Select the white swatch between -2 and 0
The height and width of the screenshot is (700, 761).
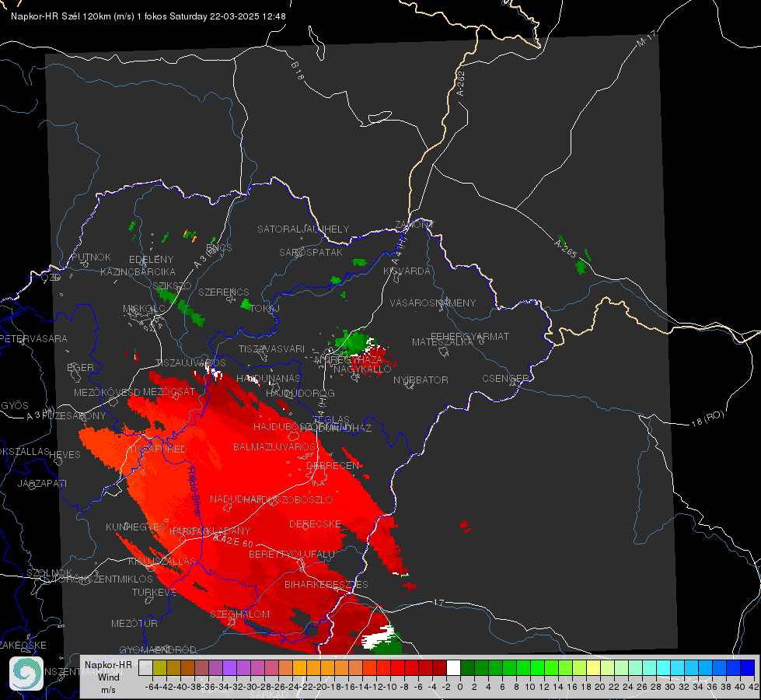[453, 667]
